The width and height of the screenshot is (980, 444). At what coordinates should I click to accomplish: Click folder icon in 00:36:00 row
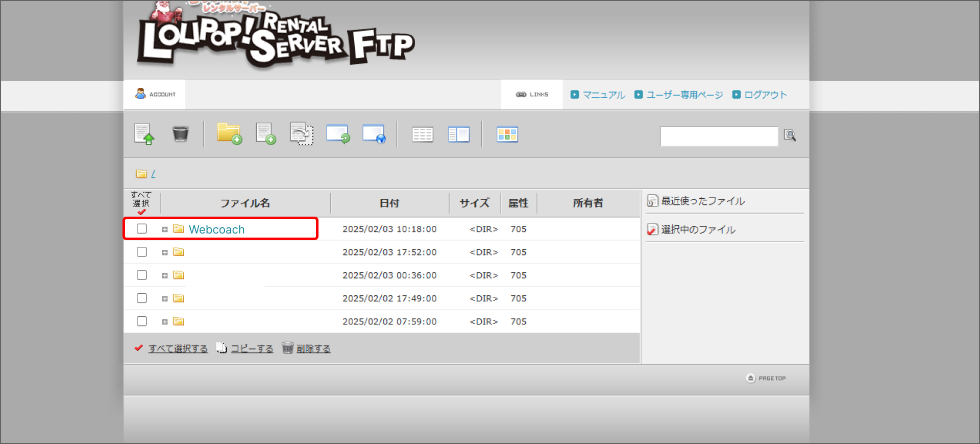click(178, 275)
